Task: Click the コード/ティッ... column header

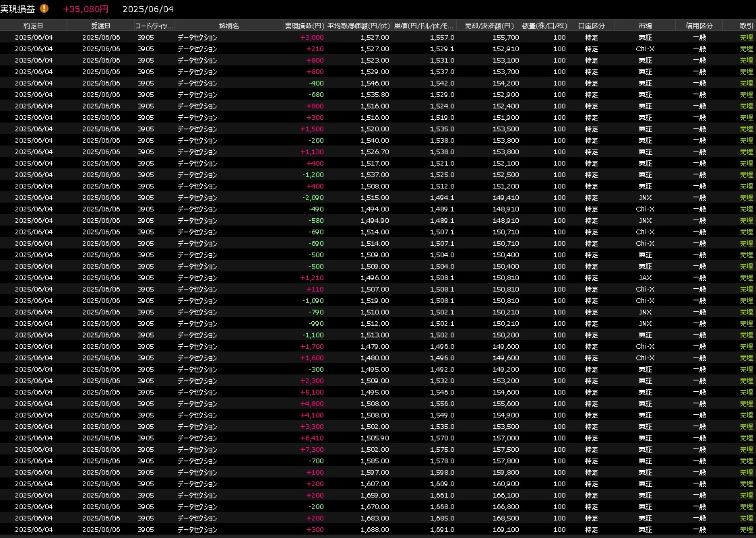Action: coord(155,26)
